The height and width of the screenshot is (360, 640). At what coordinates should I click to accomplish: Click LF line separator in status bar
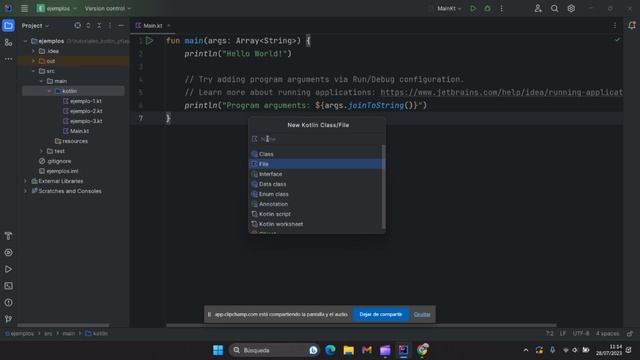coord(563,333)
